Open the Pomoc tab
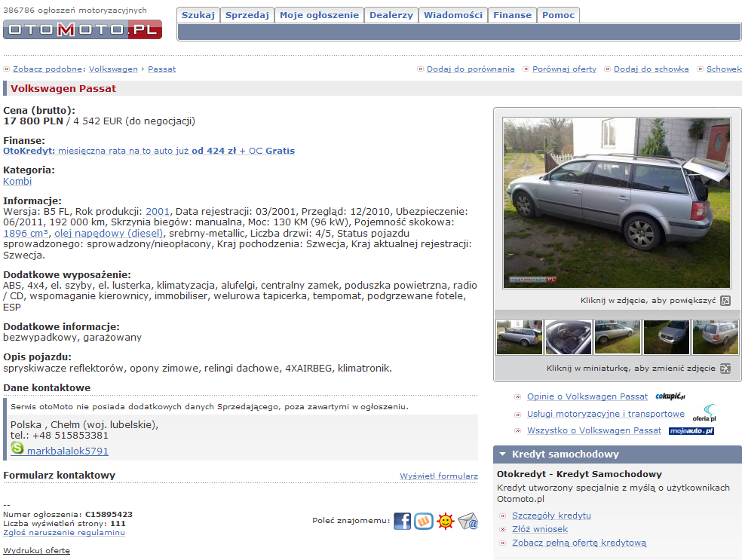745x560 pixels. [558, 15]
